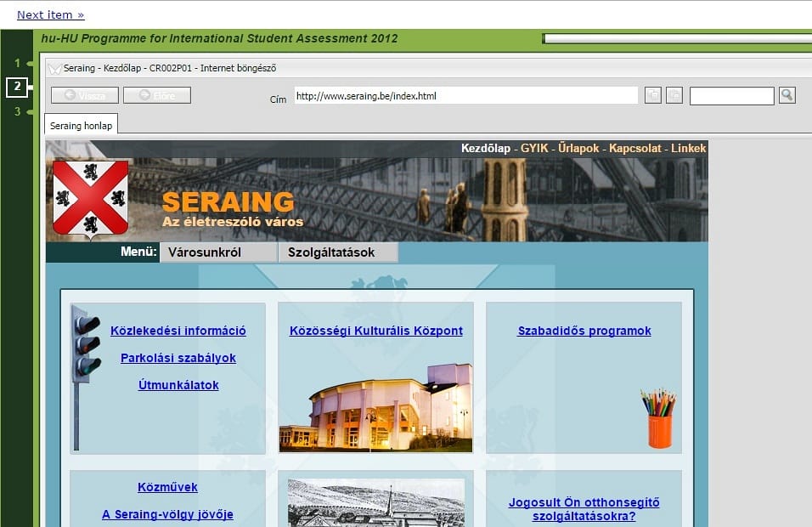Open the Linkek top link

click(x=688, y=148)
